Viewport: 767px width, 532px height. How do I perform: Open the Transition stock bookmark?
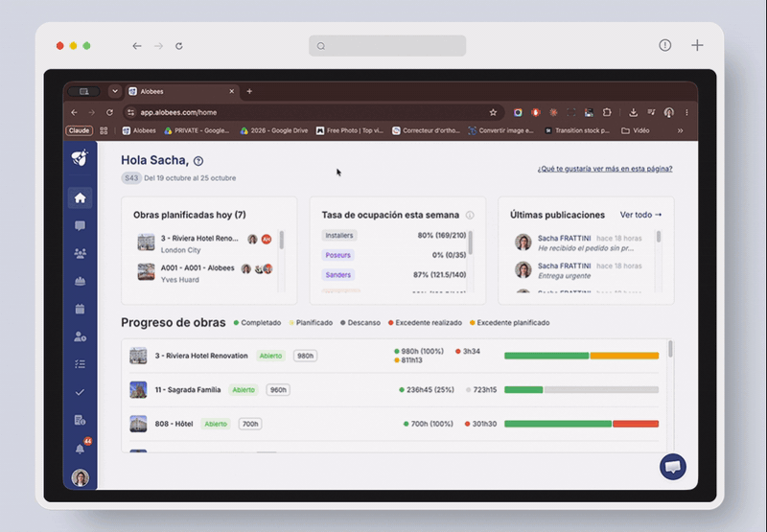577,130
